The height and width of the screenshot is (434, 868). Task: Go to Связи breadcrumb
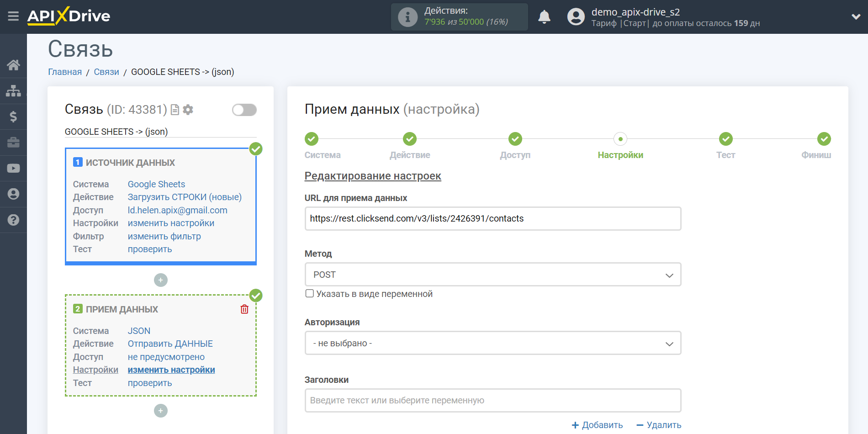coord(106,72)
